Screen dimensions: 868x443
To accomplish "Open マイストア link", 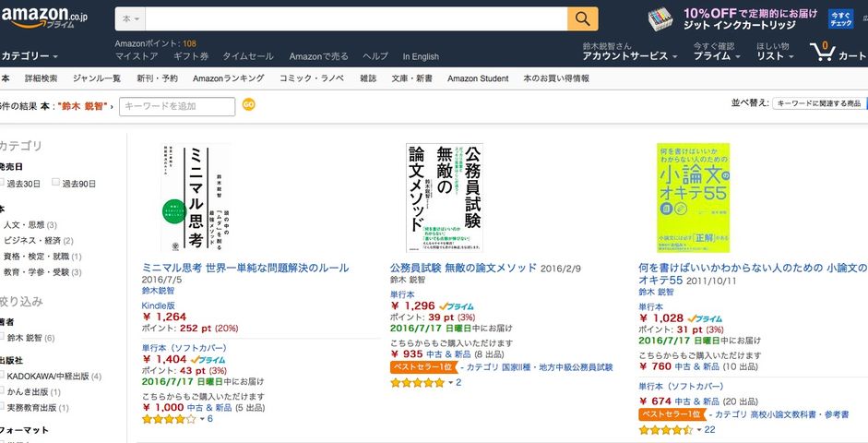I will tap(137, 56).
